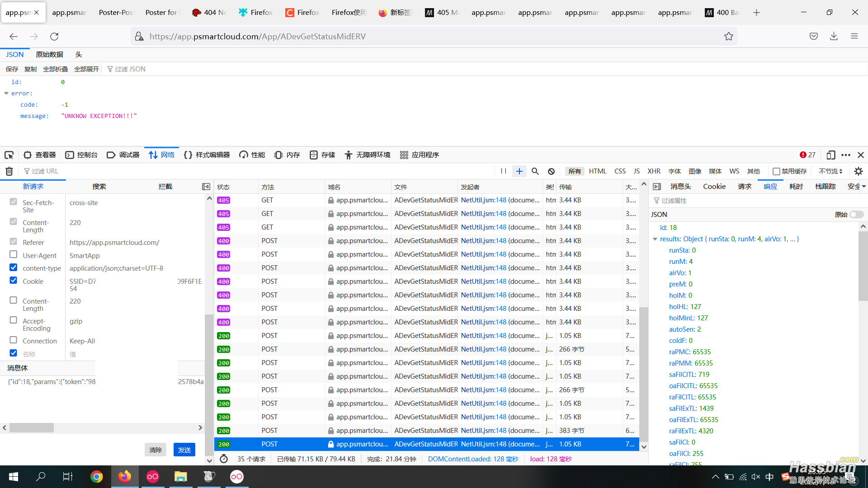Uncheck the Cookie header checkbox
Screen dimensions: 868x488
tap(14, 280)
